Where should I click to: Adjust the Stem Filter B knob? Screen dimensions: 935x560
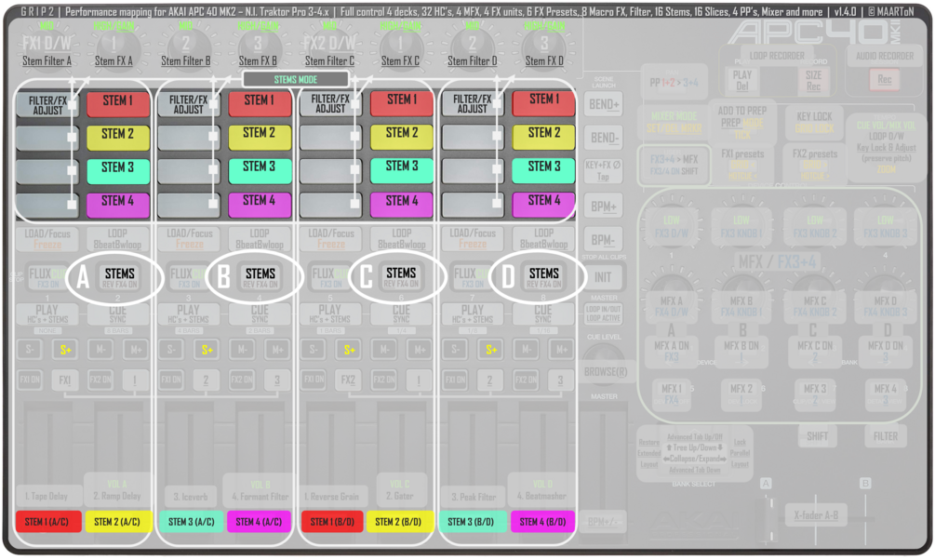(185, 47)
